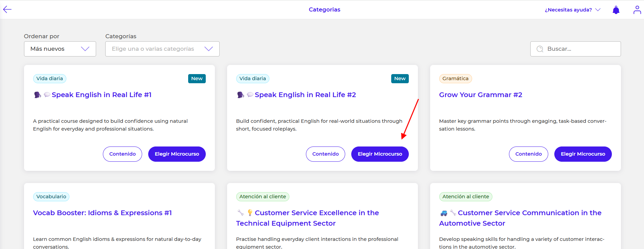This screenshot has height=249, width=644.
Task: Click the back arrow icon
Action: (x=7, y=9)
